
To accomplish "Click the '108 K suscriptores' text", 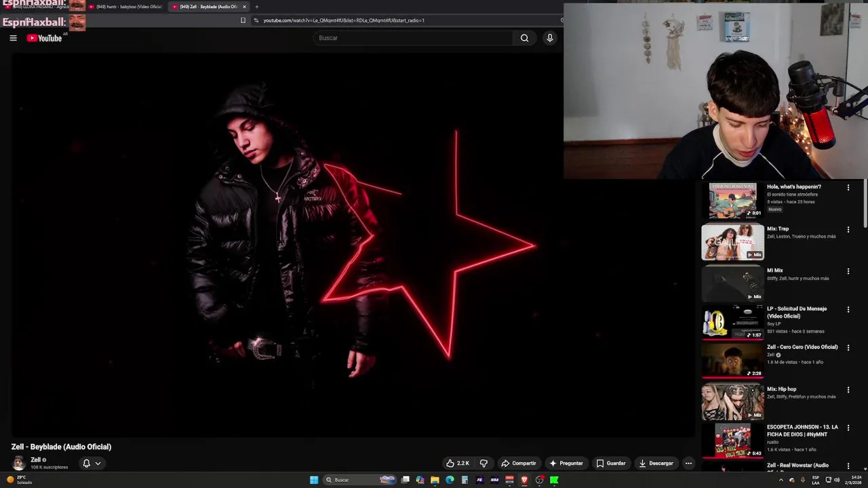I will 49,467.
